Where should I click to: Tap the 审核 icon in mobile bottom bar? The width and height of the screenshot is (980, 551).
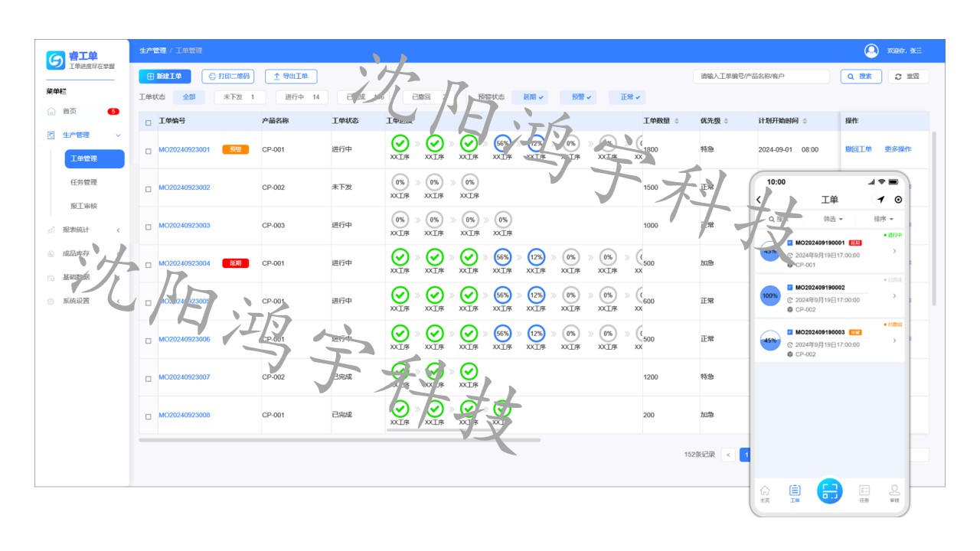tap(893, 492)
